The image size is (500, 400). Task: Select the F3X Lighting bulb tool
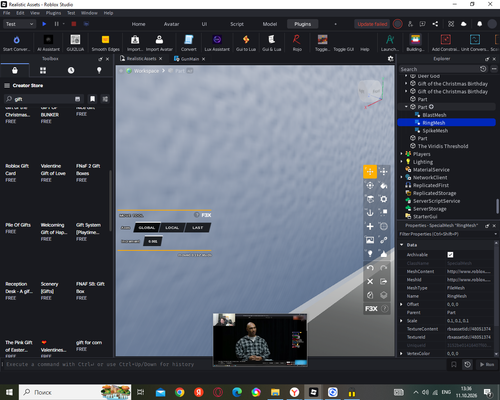pos(370,254)
